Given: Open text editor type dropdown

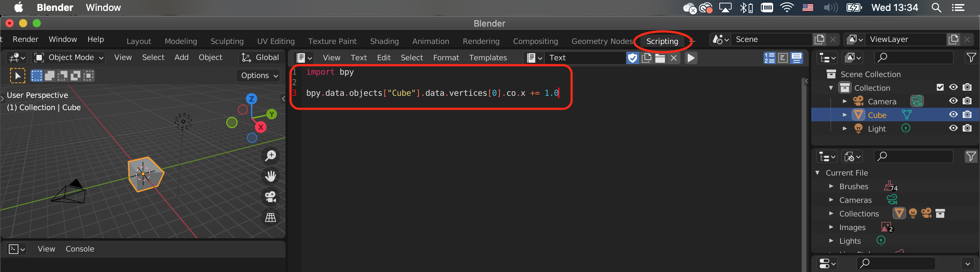Looking at the screenshot, I should click(x=304, y=58).
